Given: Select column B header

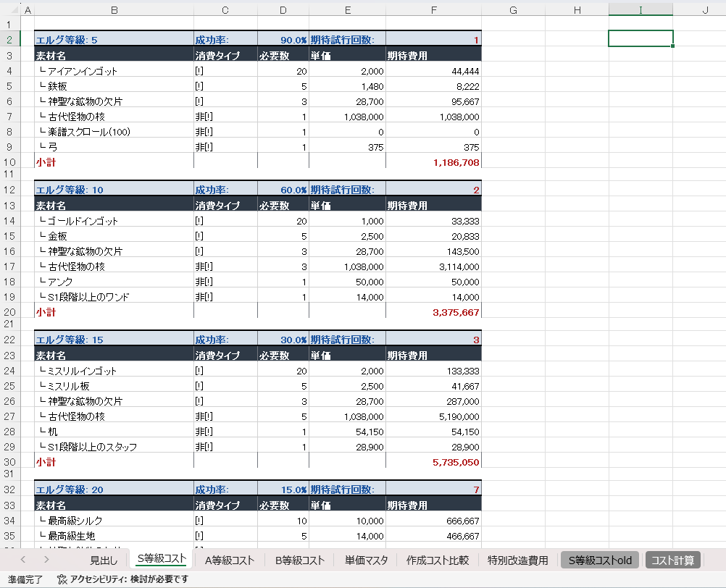Looking at the screenshot, I should [114, 10].
